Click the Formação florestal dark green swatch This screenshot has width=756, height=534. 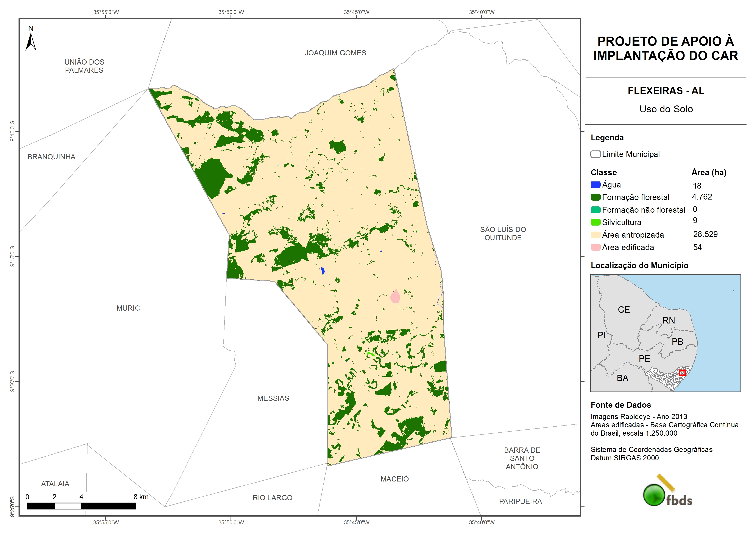[595, 197]
